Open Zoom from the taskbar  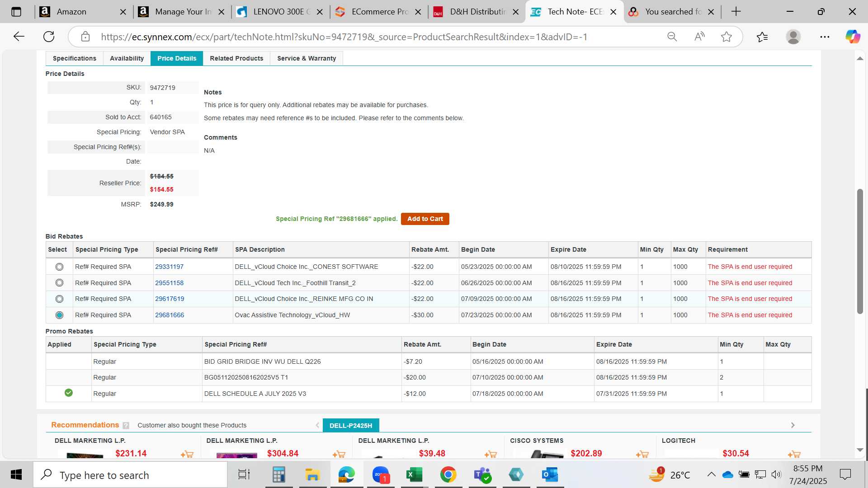(x=381, y=474)
